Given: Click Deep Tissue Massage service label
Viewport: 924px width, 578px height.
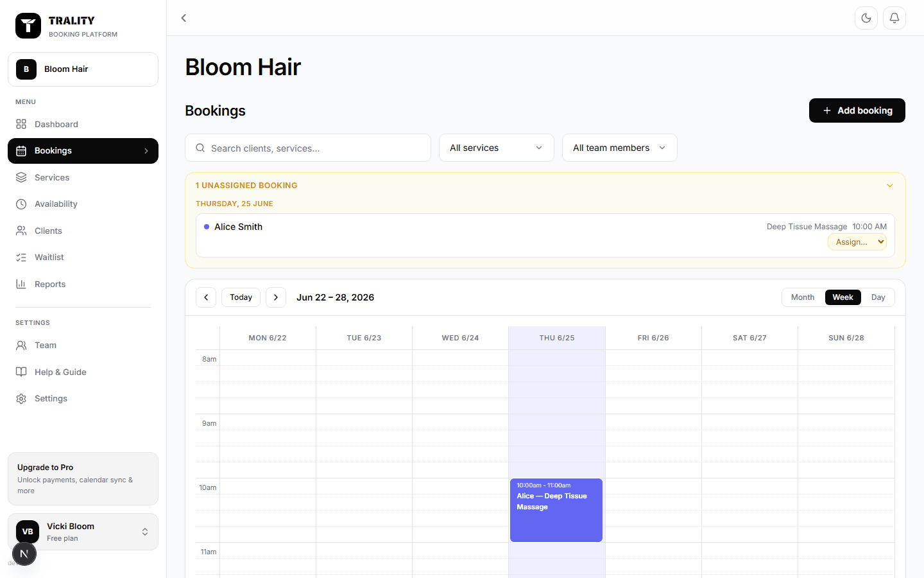Looking at the screenshot, I should (807, 227).
